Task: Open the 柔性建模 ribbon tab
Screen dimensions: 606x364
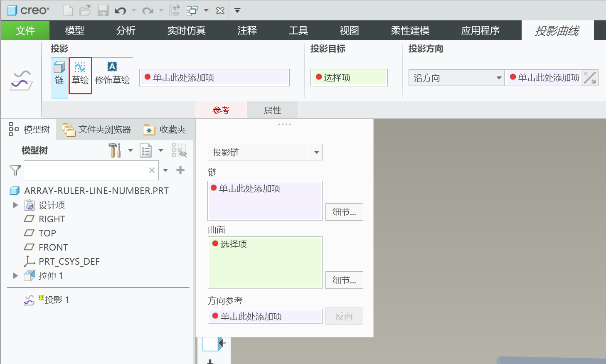Action: (x=410, y=30)
